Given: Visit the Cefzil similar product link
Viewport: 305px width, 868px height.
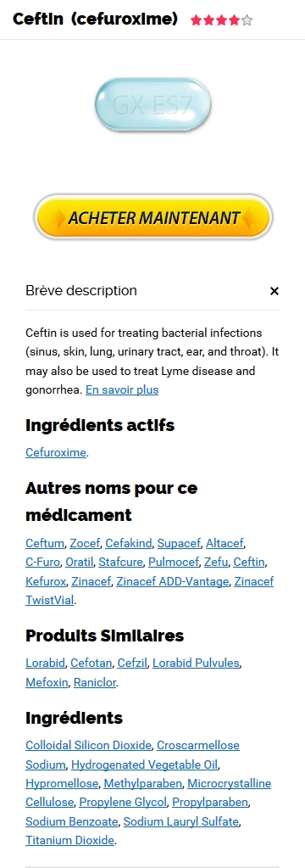Looking at the screenshot, I should coord(131,663).
